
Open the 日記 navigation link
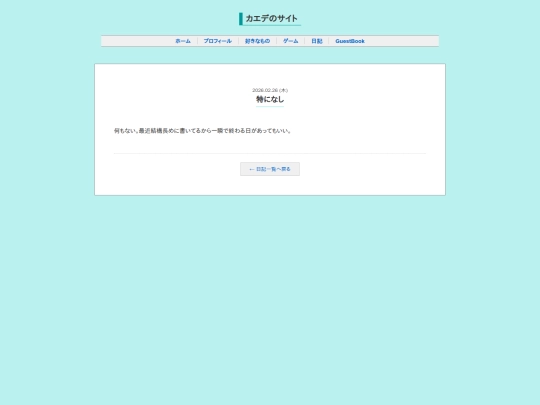(317, 41)
